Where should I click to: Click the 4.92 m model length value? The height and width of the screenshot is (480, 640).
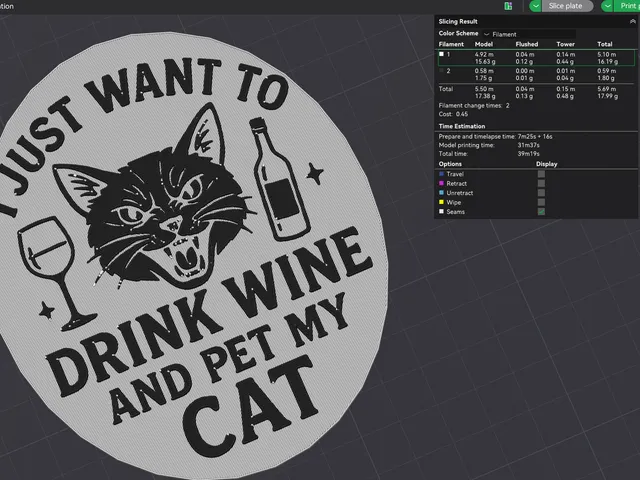pyautogui.click(x=484, y=54)
